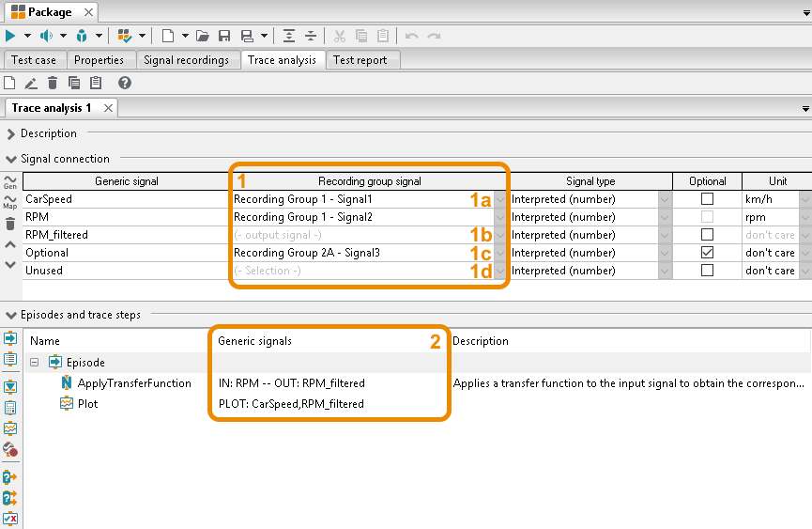Click the rpm unit cell
The image size is (812, 529).
tap(772, 216)
